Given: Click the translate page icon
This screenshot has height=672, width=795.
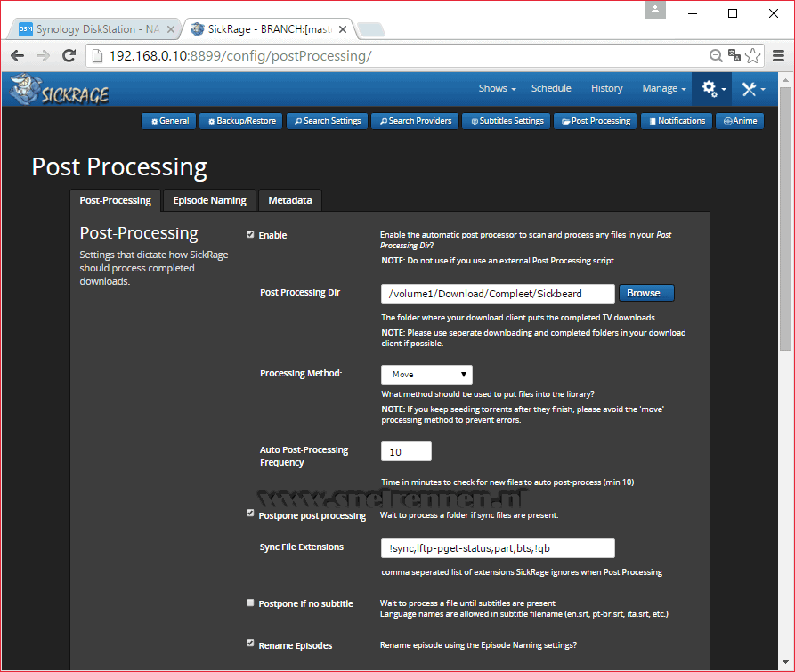Looking at the screenshot, I should coord(734,55).
